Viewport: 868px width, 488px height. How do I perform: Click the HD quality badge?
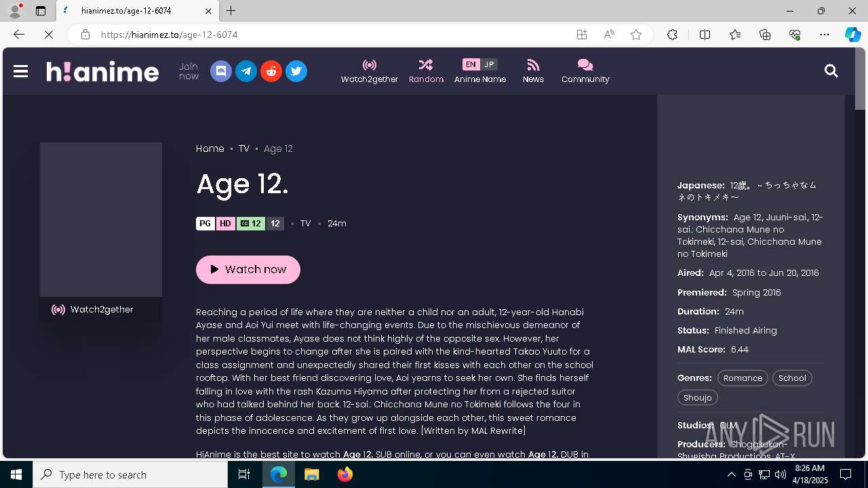click(x=226, y=224)
